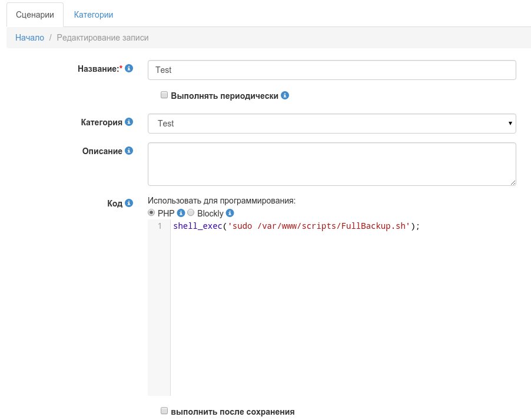
Task: Select the PHP radio button
Action: click(152, 213)
